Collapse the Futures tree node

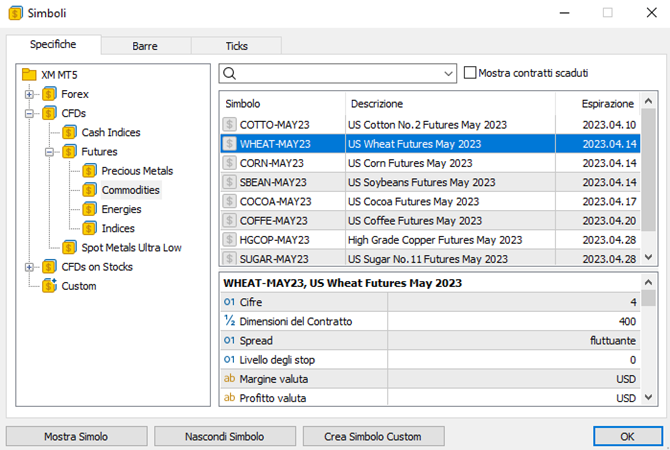click(49, 152)
